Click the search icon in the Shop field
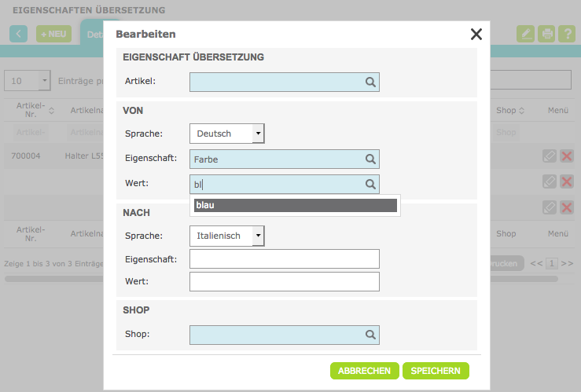581x392 pixels. click(x=370, y=335)
